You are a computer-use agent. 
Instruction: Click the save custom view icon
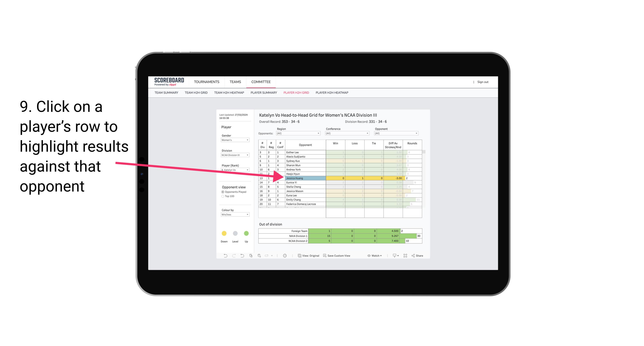click(x=325, y=256)
